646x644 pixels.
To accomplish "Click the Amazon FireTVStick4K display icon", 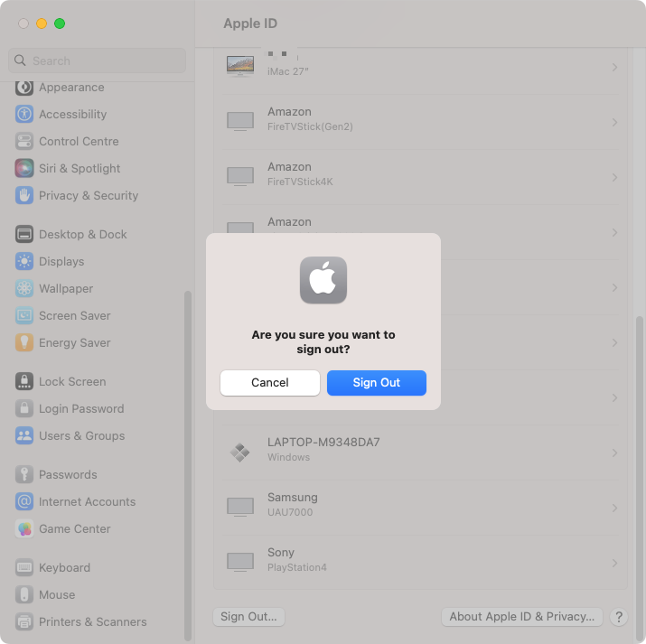I will click(x=240, y=177).
